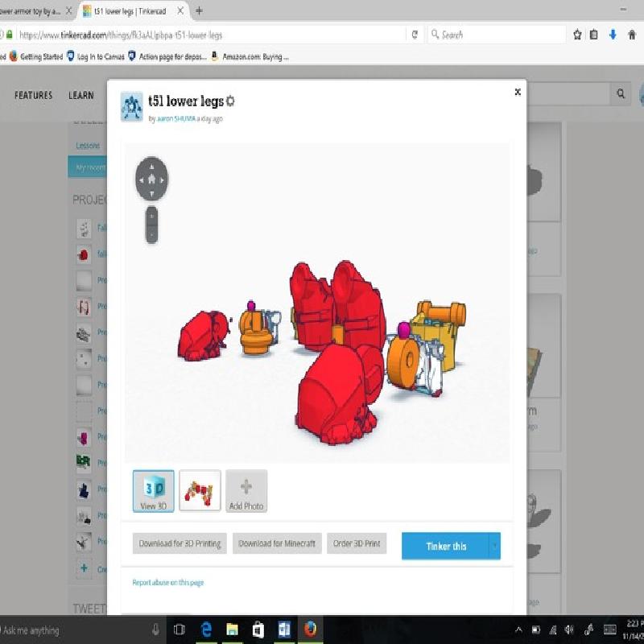Viewport: 644px width, 644px height.
Task: Click the Firefox taskbar icon
Action: [310, 630]
